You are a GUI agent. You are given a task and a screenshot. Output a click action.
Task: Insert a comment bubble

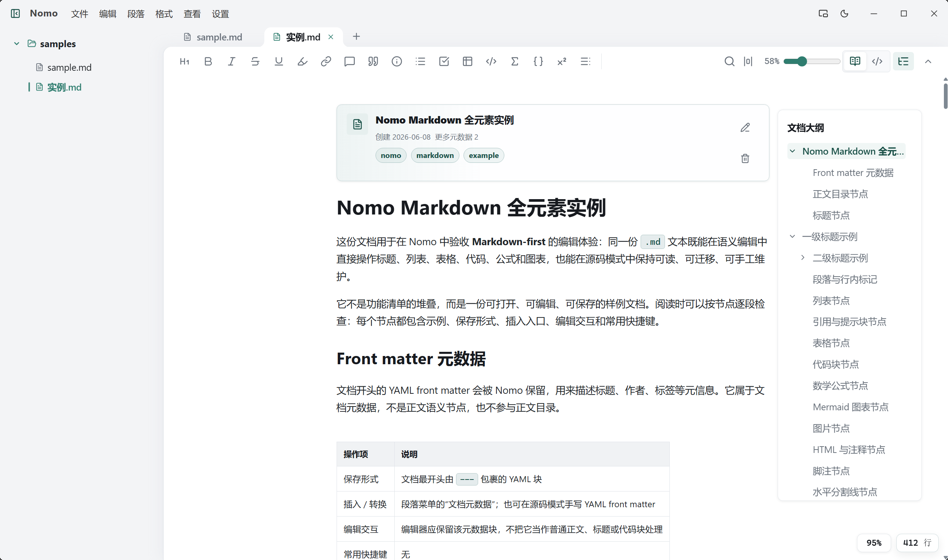point(349,61)
